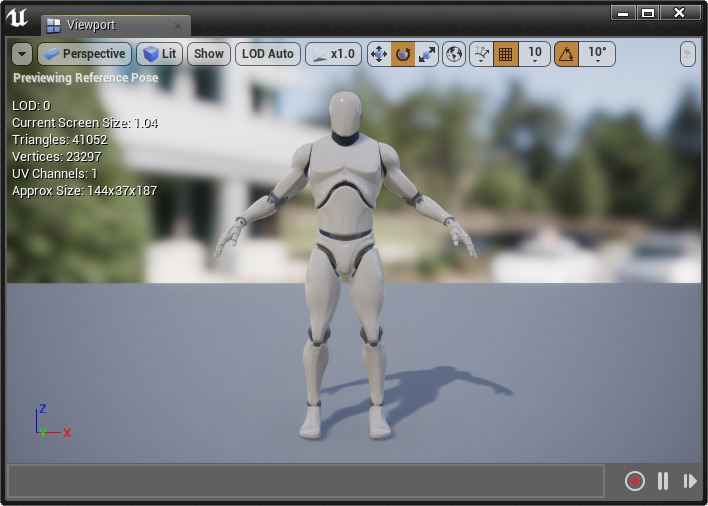Open the grid snap size 10 dropdown
The width and height of the screenshot is (708, 506).
coord(534,54)
